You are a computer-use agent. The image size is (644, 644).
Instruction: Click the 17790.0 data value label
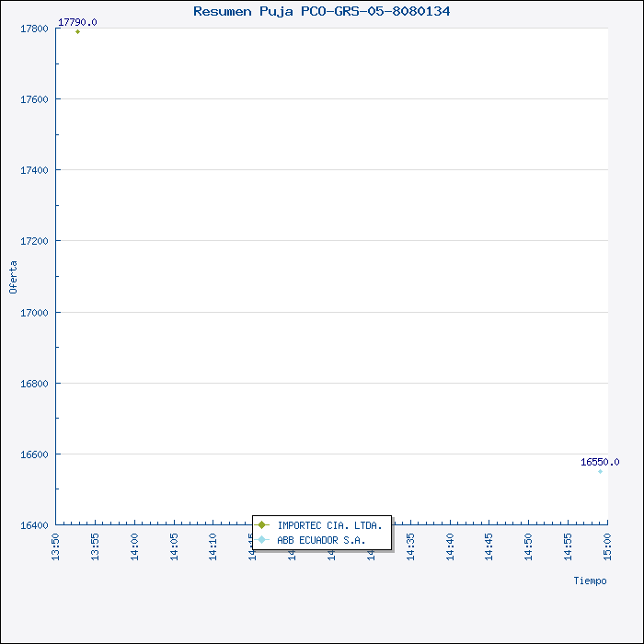click(77, 22)
